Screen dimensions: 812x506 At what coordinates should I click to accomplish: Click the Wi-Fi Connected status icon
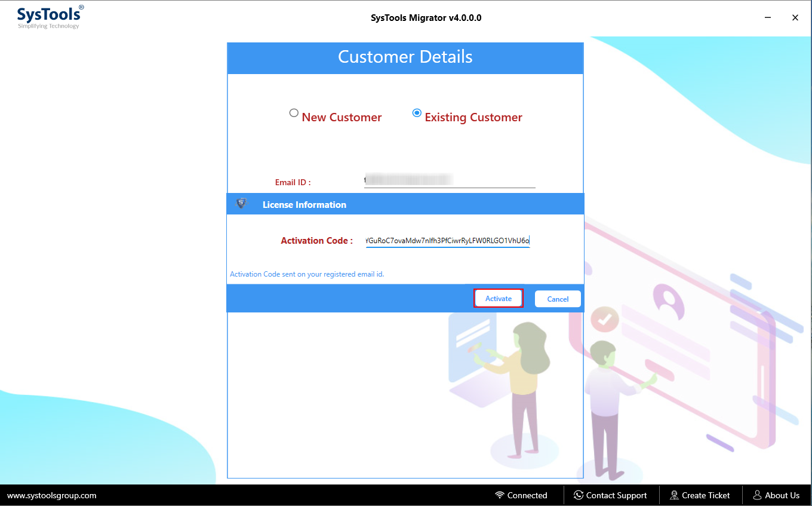[500, 495]
